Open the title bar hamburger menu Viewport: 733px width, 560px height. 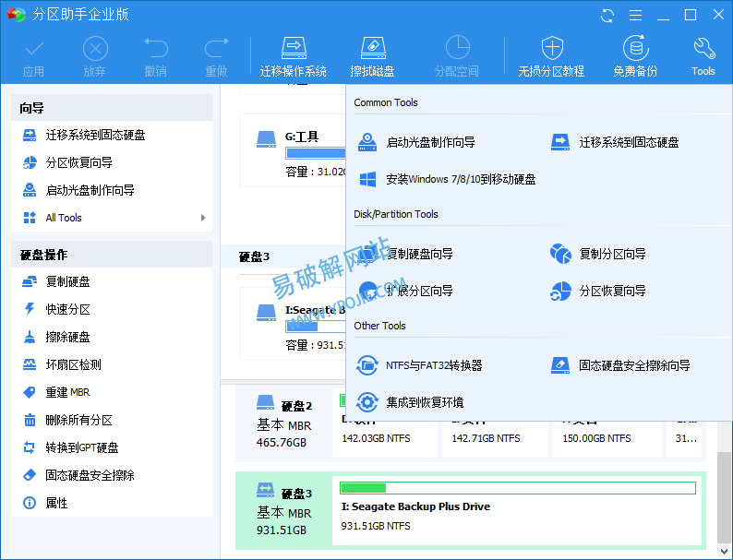635,15
